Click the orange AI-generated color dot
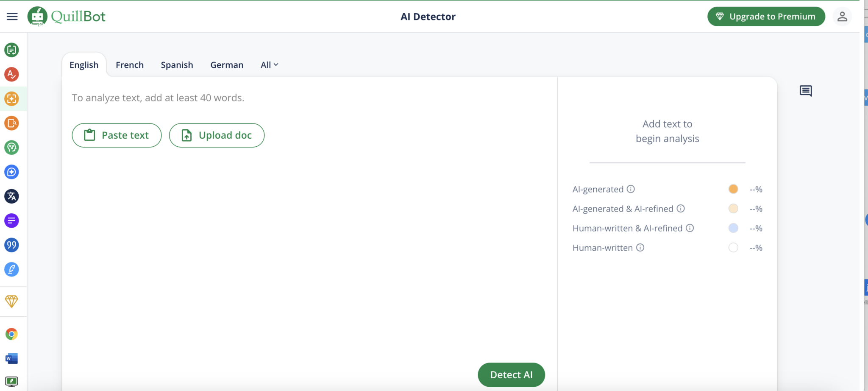This screenshot has height=391, width=868. [x=733, y=189]
